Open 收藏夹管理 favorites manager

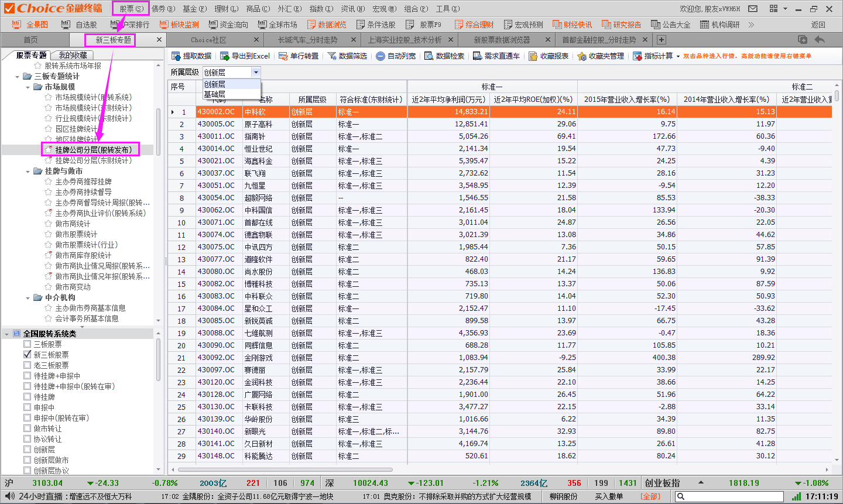581,56
